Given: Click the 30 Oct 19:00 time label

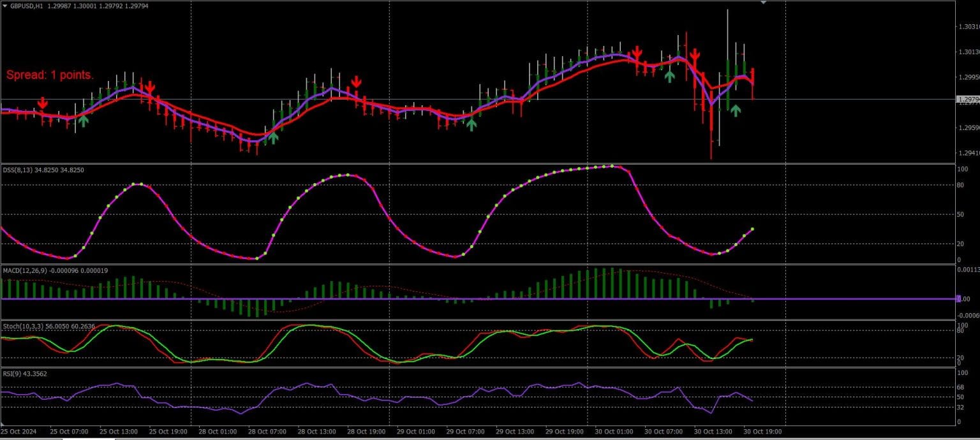Looking at the screenshot, I should pyautogui.click(x=763, y=432).
